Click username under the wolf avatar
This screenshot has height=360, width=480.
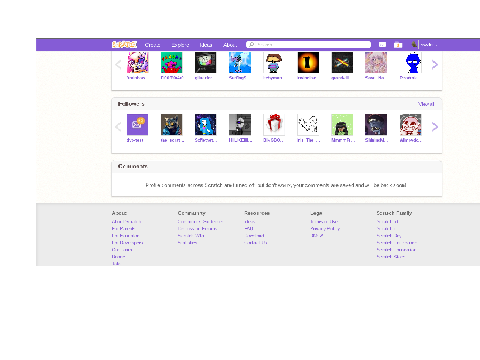[x=172, y=140]
